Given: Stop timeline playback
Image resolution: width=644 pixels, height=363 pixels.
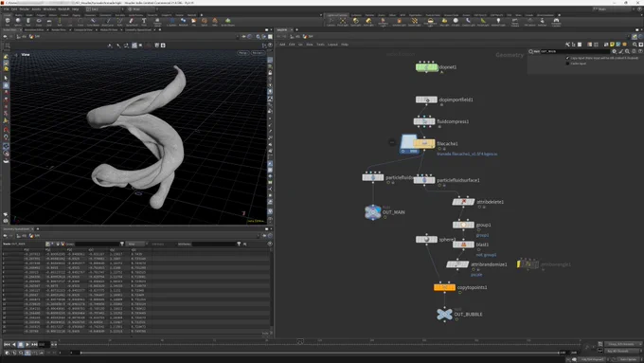Looking at the screenshot, I should (x=21, y=344).
